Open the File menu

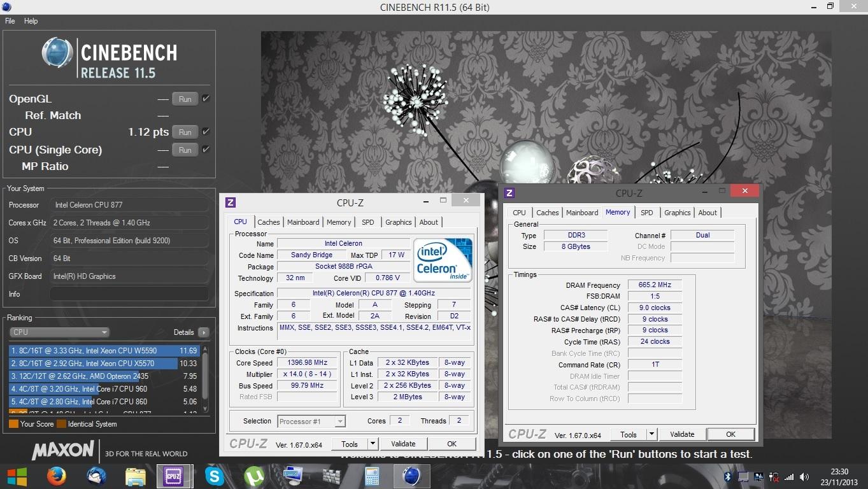[x=10, y=21]
